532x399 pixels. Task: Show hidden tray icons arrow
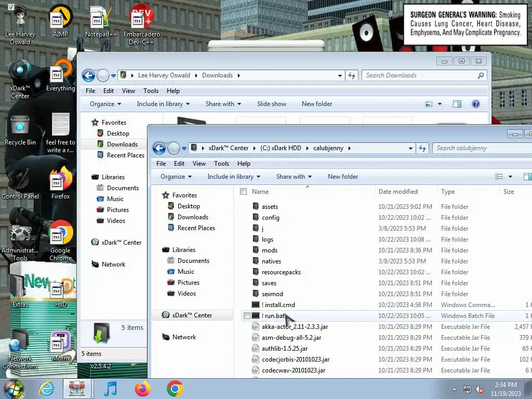pos(454,390)
